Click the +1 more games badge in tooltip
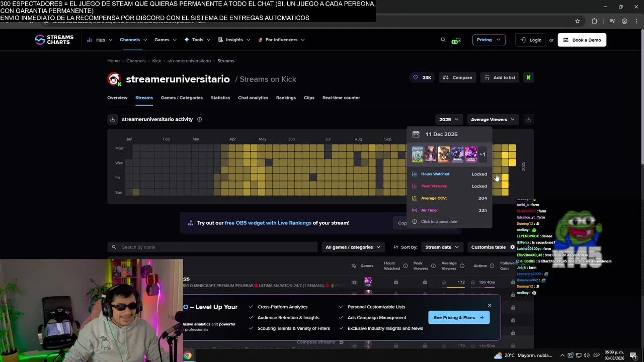 (482, 154)
